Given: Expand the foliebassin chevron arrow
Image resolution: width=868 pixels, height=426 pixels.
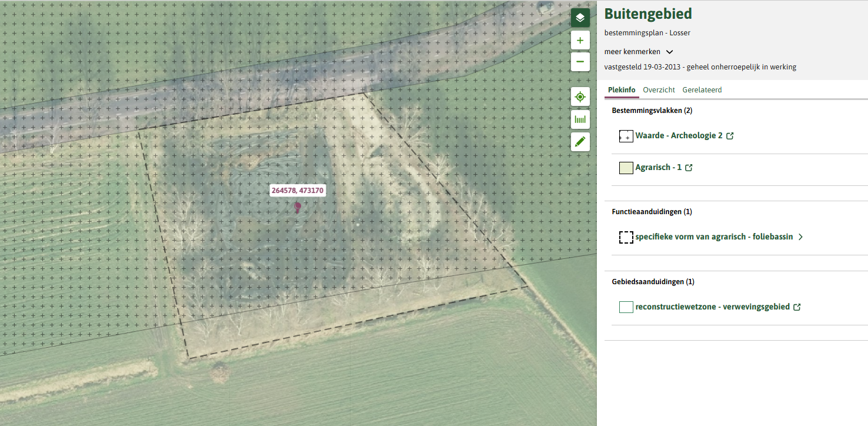Looking at the screenshot, I should (x=800, y=237).
